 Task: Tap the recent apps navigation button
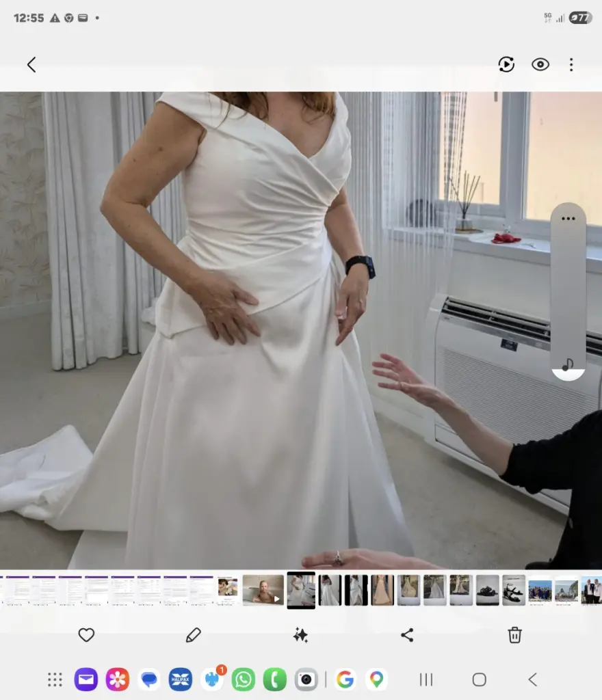click(x=426, y=679)
